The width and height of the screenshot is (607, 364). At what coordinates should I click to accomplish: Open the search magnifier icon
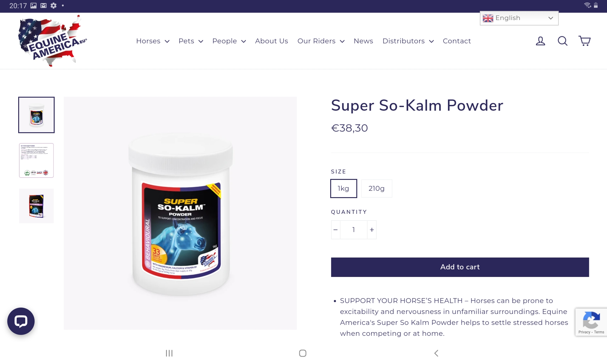[x=562, y=41]
